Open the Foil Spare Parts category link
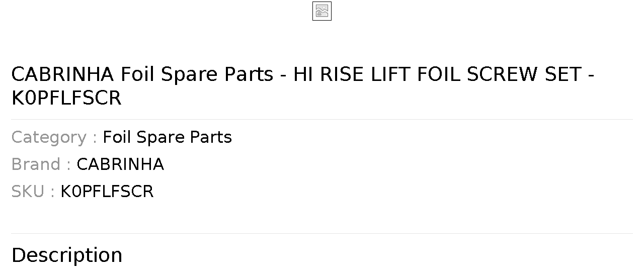The width and height of the screenshot is (644, 278). pyautogui.click(x=167, y=137)
